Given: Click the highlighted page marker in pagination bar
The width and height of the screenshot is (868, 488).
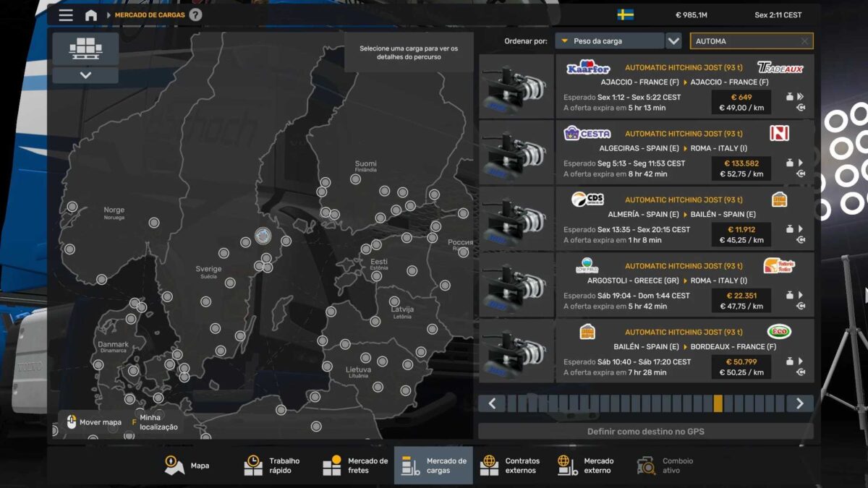Looking at the screenshot, I should pyautogui.click(x=718, y=403).
